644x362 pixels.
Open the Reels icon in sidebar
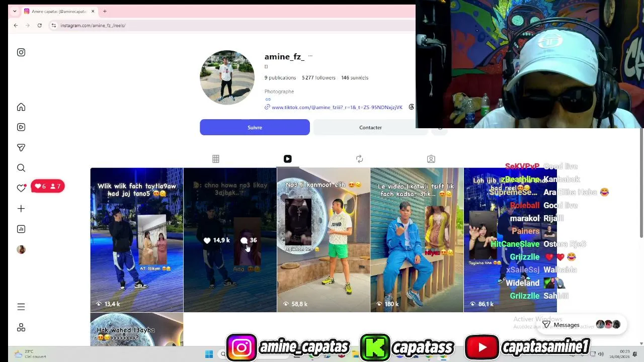point(21,127)
